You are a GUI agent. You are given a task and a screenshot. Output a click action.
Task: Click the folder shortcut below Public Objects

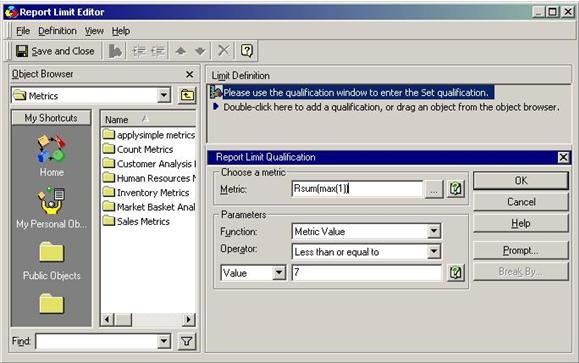(x=51, y=304)
